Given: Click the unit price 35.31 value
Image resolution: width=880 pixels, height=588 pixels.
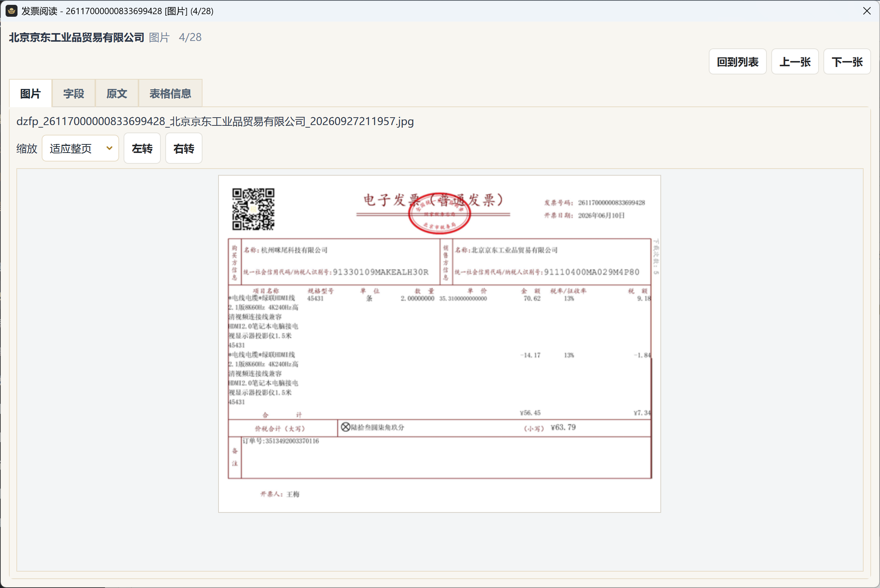Looking at the screenshot, I should click(463, 298).
